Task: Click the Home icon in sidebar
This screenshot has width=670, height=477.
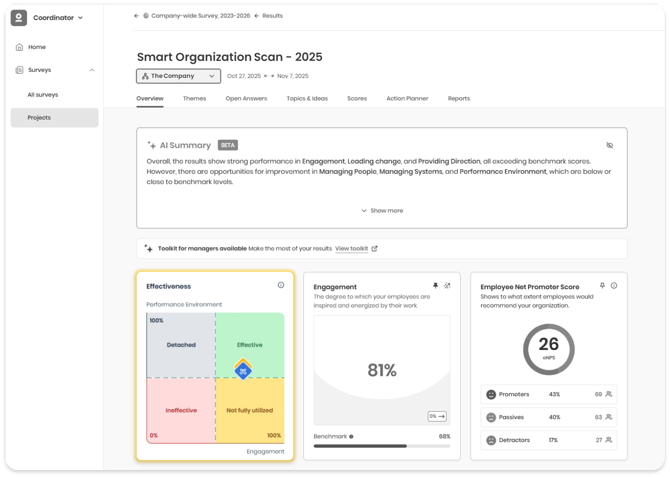Action: [x=19, y=47]
